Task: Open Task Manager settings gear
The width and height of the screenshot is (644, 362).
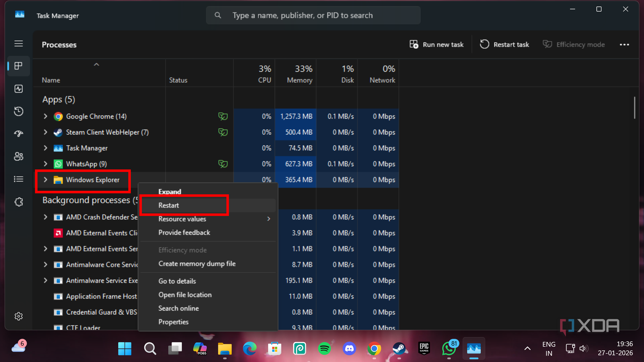Action: coord(18,316)
